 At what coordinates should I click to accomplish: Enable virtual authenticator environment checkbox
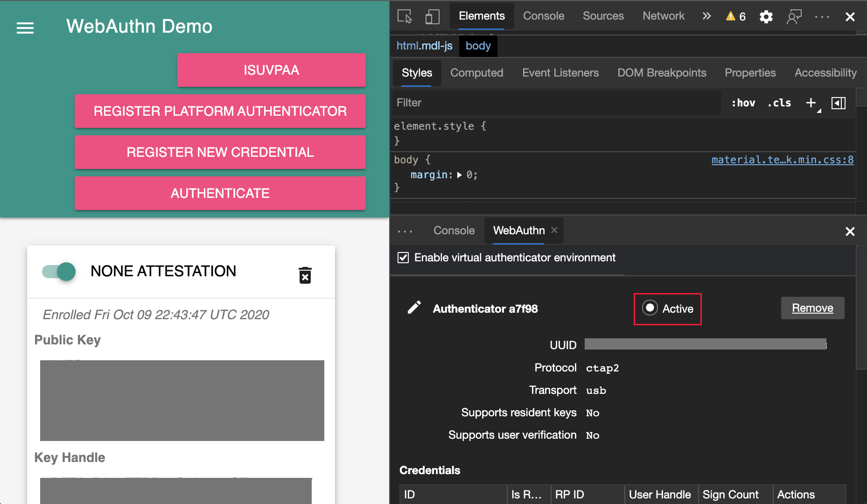(403, 257)
